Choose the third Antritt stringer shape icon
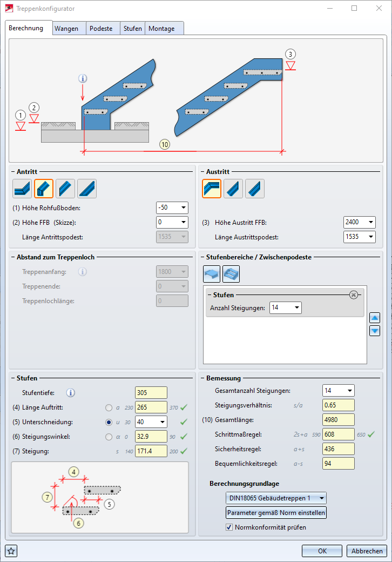 (x=65, y=189)
